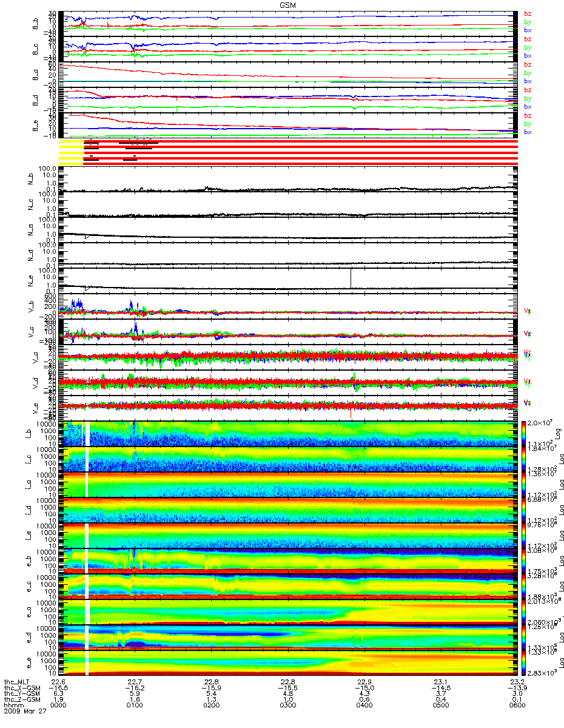Click the 0100 time tick label
Image resolution: width=564 pixels, height=728 pixels.
pos(135,704)
